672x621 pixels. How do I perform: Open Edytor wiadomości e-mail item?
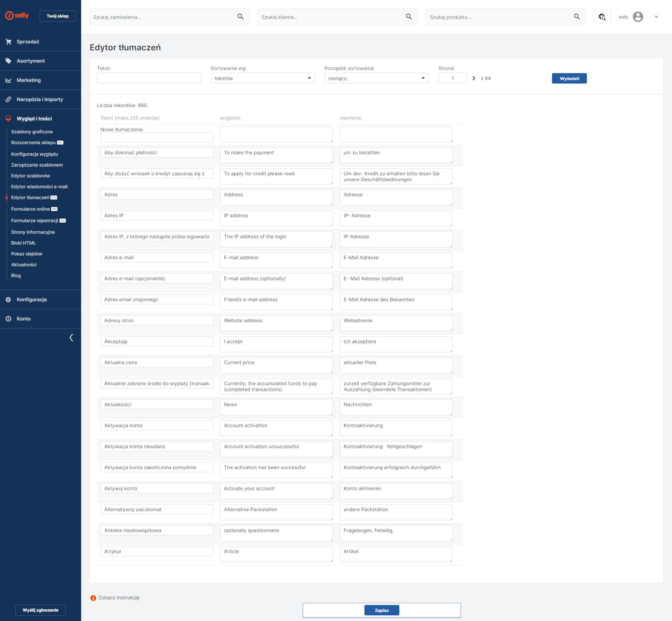tap(39, 187)
